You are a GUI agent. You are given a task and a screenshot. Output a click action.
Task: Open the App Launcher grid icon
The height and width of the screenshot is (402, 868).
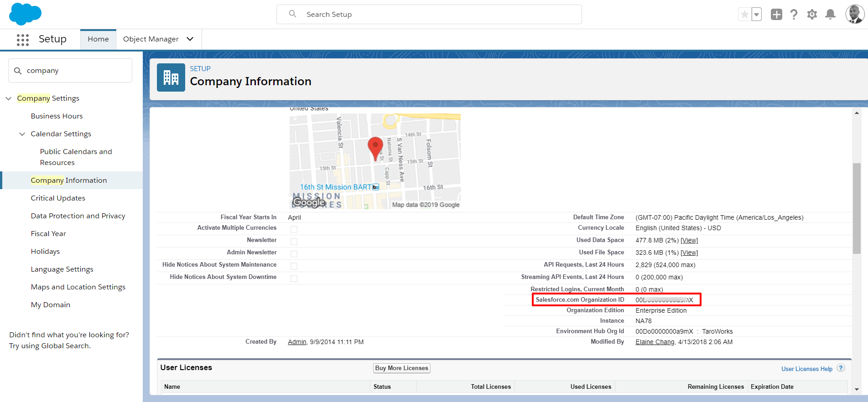coord(22,40)
